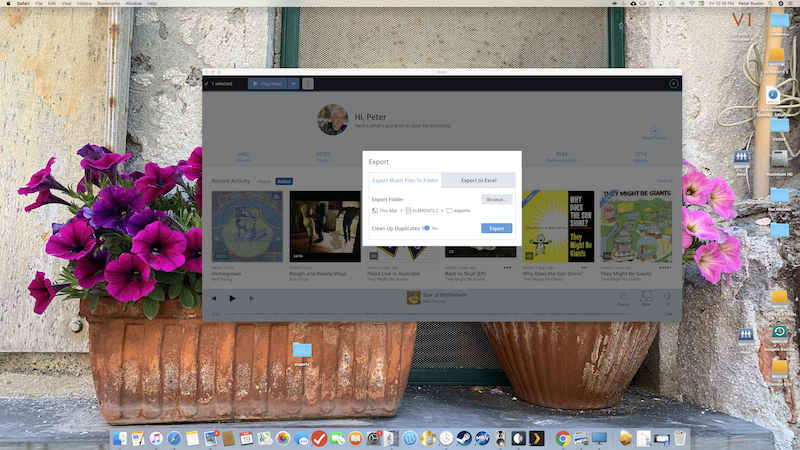Open iTunes in the Dock
Viewport: 800px width, 450px height.
(156, 438)
